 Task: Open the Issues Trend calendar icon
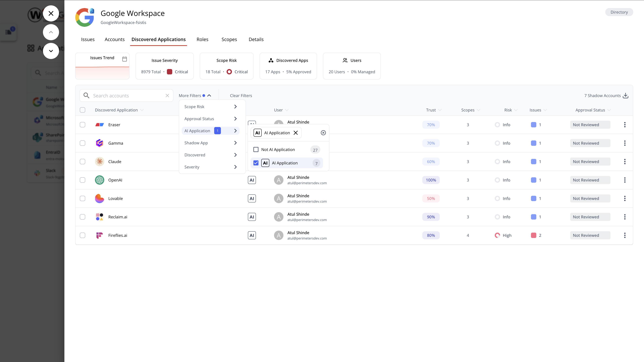tap(124, 59)
